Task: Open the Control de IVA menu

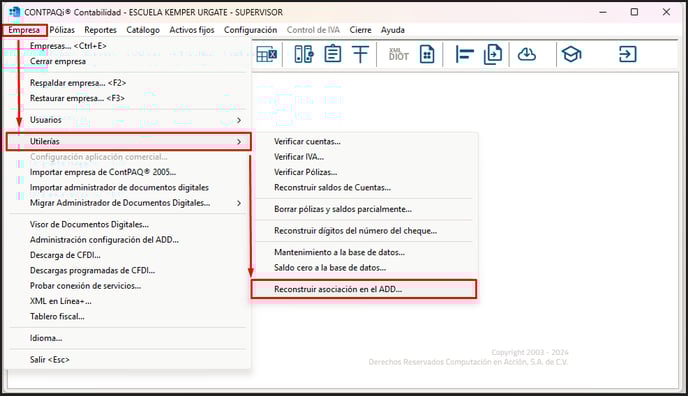Action: pyautogui.click(x=313, y=30)
